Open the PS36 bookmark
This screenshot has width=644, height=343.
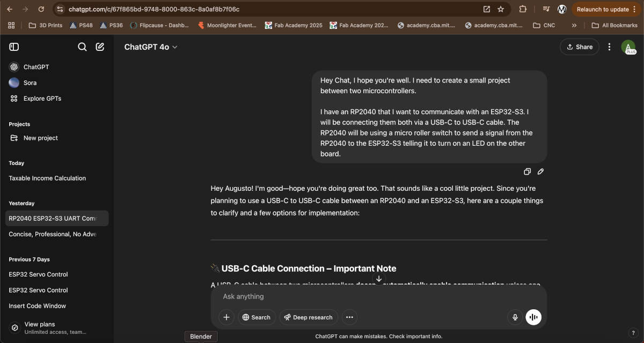coord(111,25)
